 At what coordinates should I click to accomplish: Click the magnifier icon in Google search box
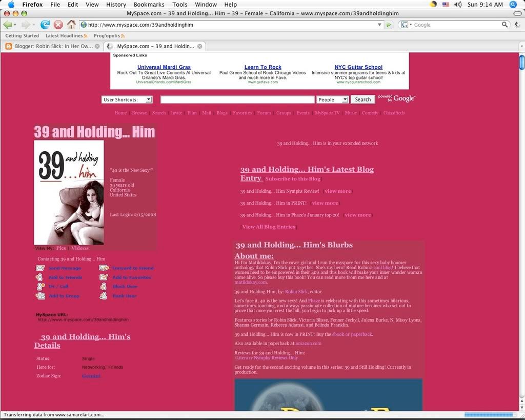(x=504, y=25)
